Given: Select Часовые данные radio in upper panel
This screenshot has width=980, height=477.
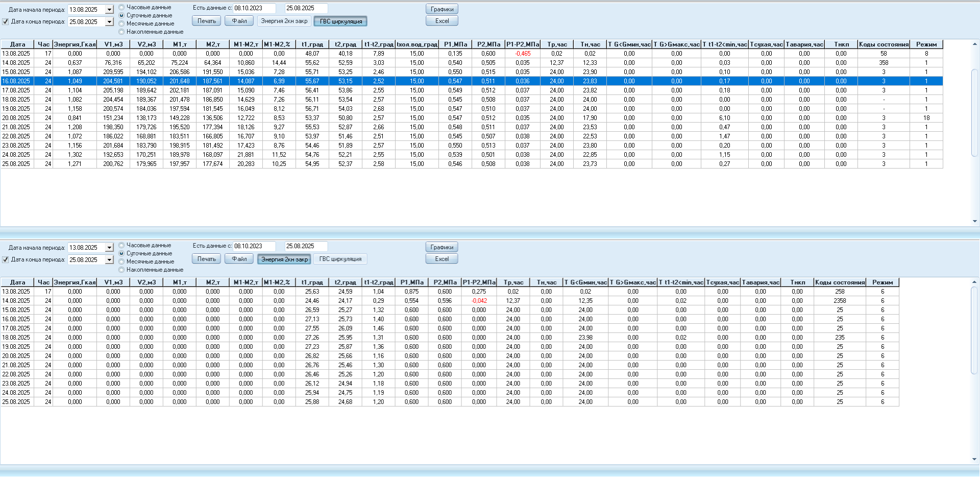Looking at the screenshot, I should coord(121,7).
